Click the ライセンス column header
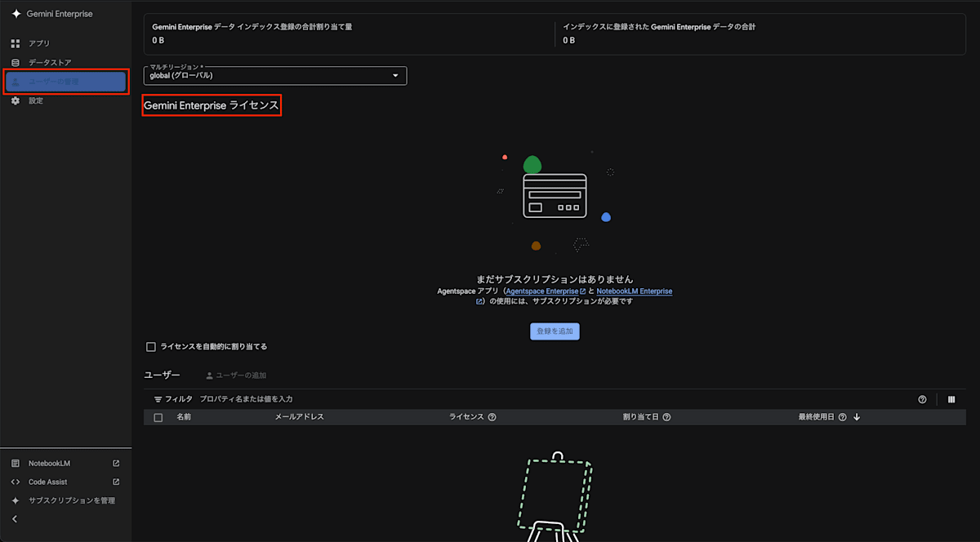The height and width of the screenshot is (542, 980). click(x=466, y=417)
